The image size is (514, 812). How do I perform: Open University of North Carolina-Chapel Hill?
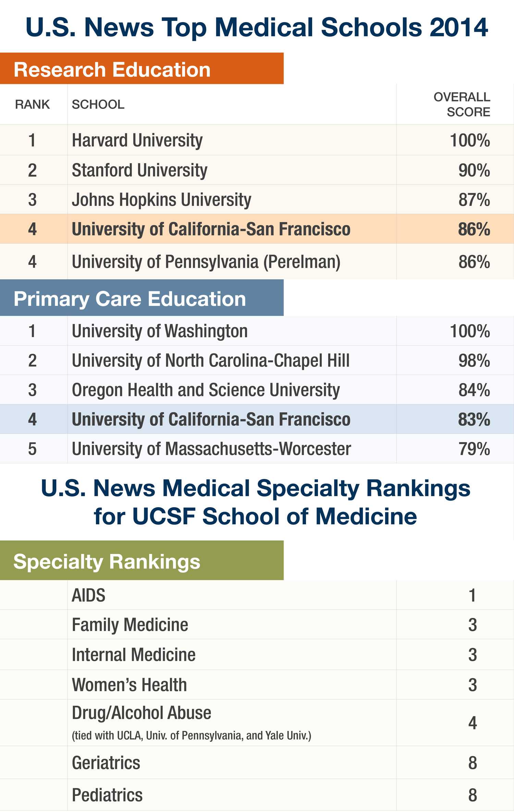click(211, 361)
